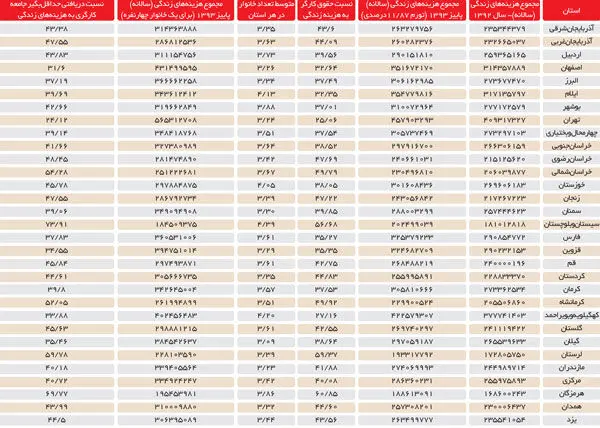Screen dimensions: 600x428
Task: Select the 'گیلان' province cell
Action: [571, 341]
